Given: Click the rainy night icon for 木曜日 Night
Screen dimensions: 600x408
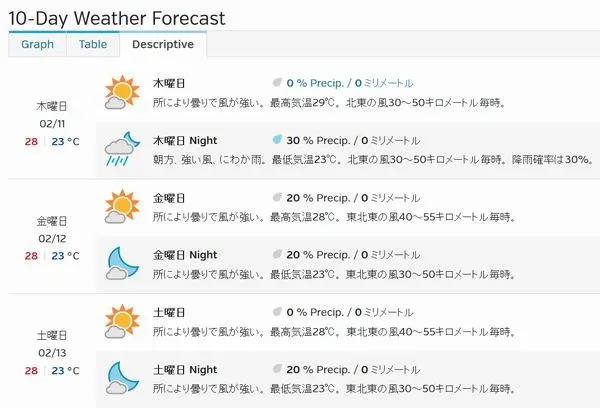Looking at the screenshot, I should click(x=122, y=150).
